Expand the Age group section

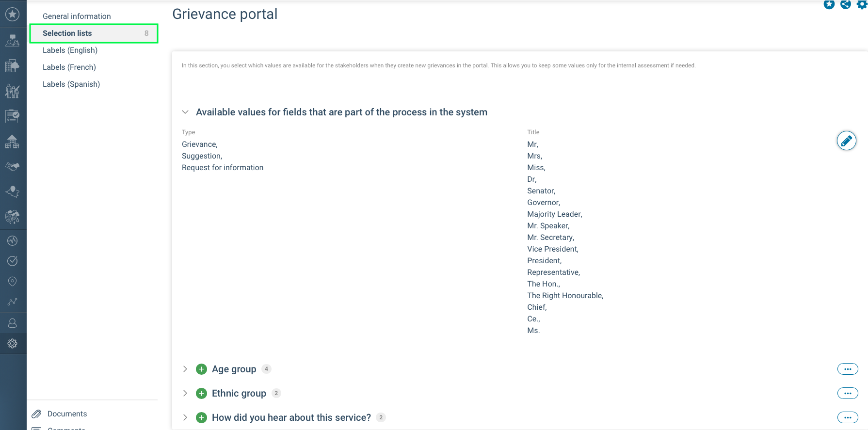pyautogui.click(x=185, y=369)
